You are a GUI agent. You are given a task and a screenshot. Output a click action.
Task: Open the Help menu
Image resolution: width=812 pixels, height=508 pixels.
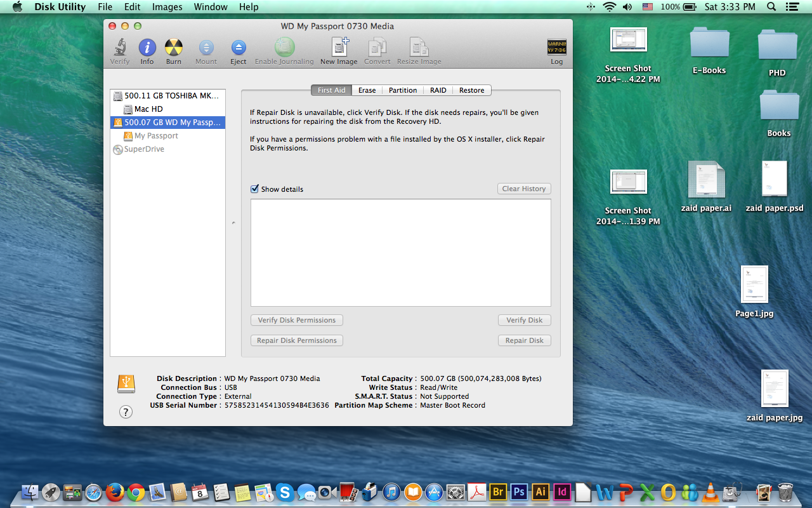(249, 7)
